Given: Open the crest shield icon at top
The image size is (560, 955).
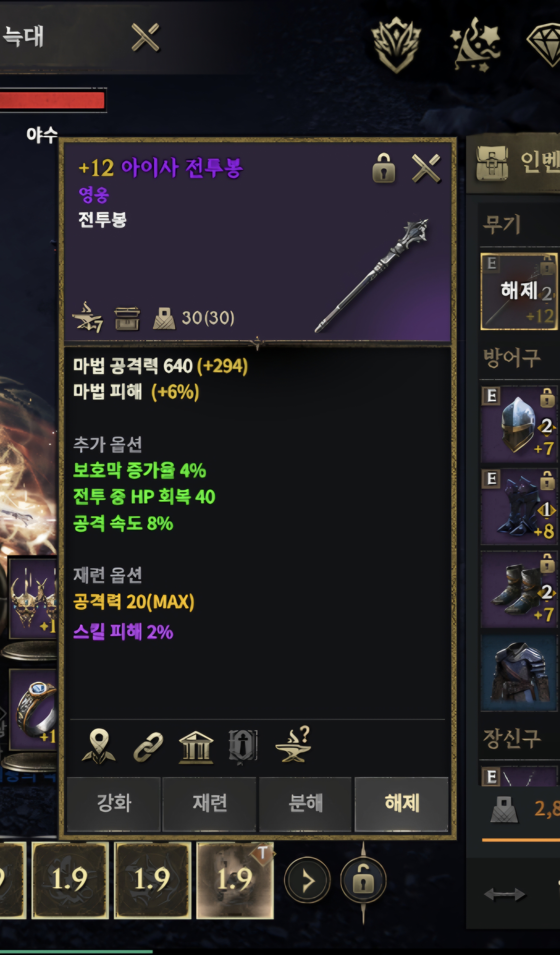Looking at the screenshot, I should click(x=396, y=45).
